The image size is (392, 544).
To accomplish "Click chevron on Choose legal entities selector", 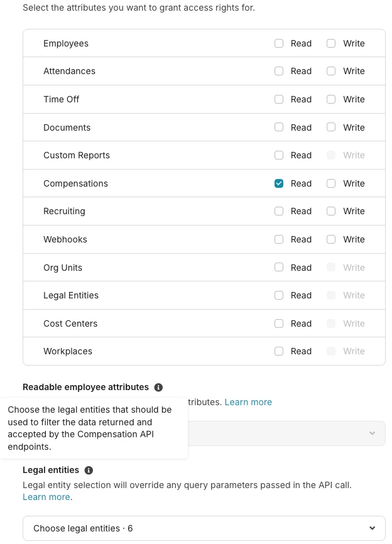I will coord(373,528).
